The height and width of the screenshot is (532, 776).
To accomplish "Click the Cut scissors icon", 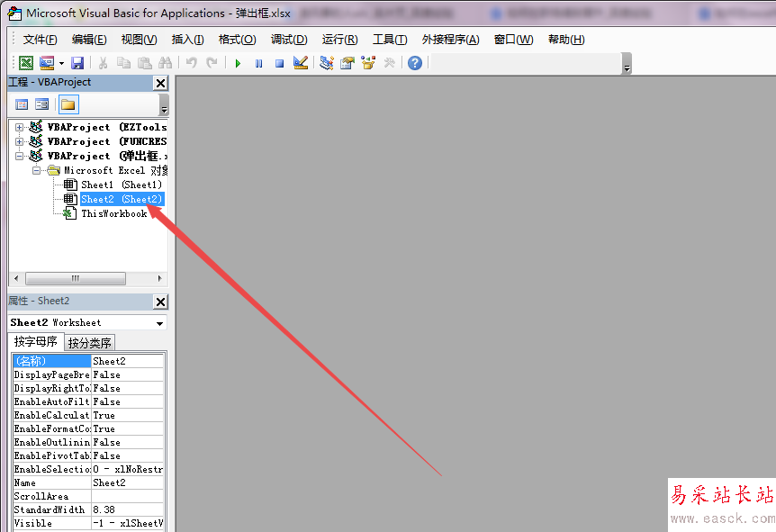I will 103,63.
